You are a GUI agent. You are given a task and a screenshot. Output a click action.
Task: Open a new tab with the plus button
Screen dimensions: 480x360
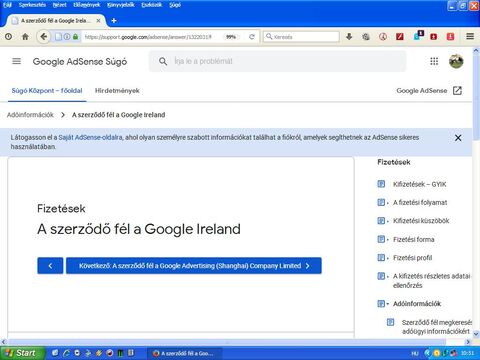(x=114, y=21)
